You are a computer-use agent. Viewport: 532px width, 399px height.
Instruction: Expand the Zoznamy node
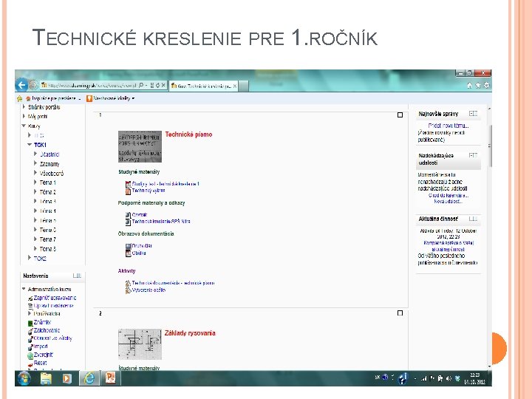point(35,163)
